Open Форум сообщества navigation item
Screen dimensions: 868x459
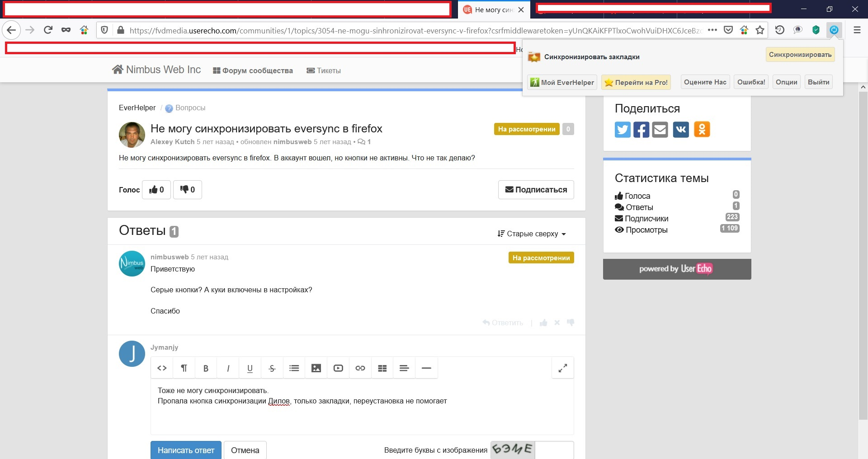(x=253, y=70)
